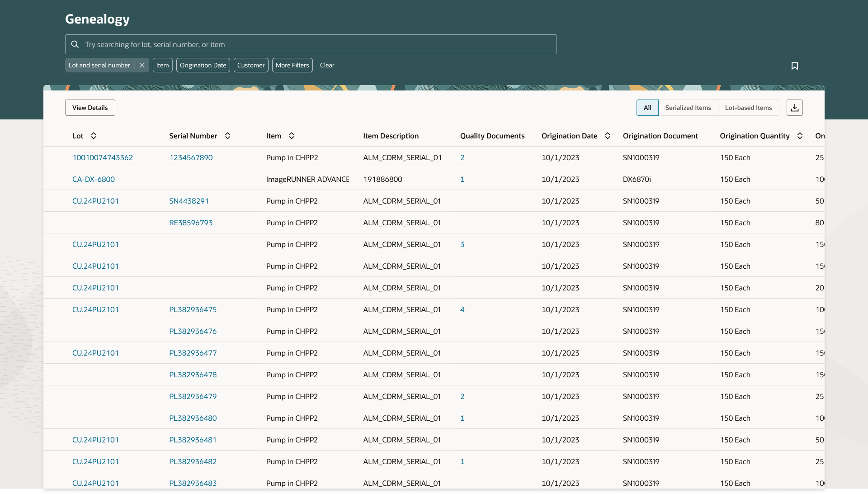Open the Customer filter chip
868x494 pixels.
251,65
